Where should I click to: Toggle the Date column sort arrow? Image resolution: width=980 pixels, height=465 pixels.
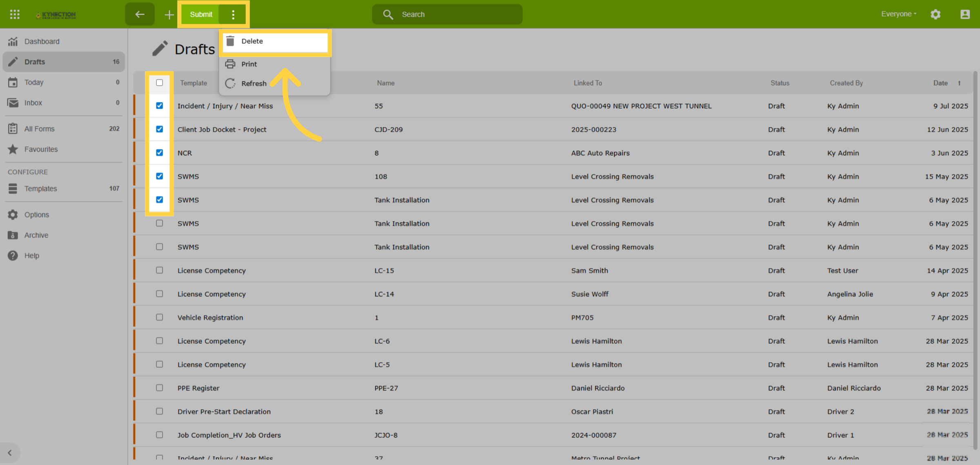[x=959, y=83]
